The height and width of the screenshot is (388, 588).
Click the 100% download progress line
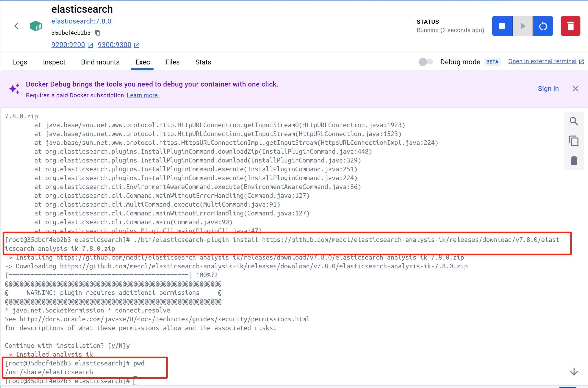click(111, 275)
